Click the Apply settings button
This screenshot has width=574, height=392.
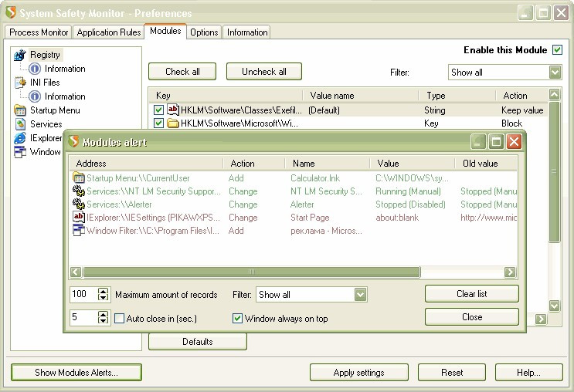[x=358, y=372]
